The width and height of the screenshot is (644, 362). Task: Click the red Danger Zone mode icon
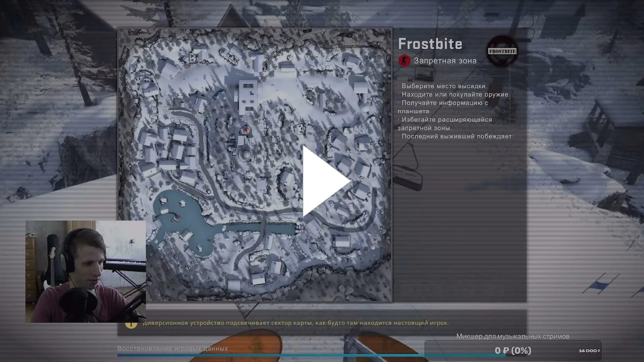pyautogui.click(x=404, y=61)
